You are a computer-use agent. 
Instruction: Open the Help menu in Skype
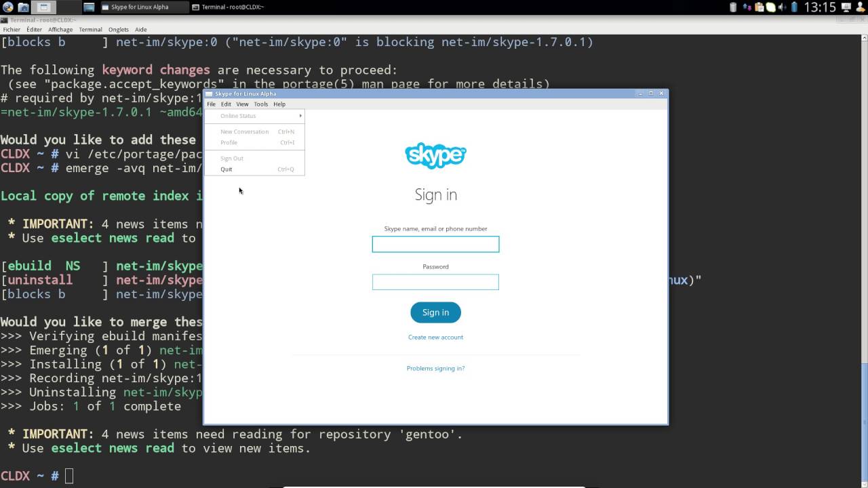pyautogui.click(x=279, y=104)
